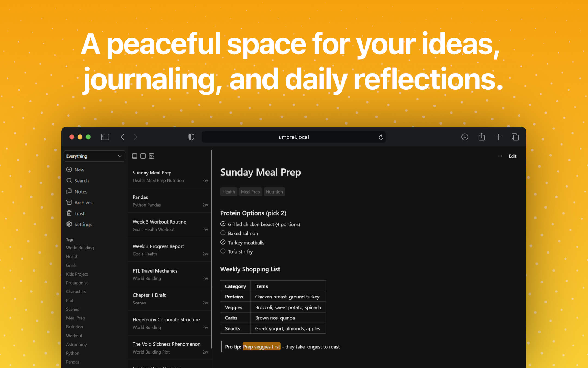Go to Settings in the sidebar

click(x=83, y=224)
